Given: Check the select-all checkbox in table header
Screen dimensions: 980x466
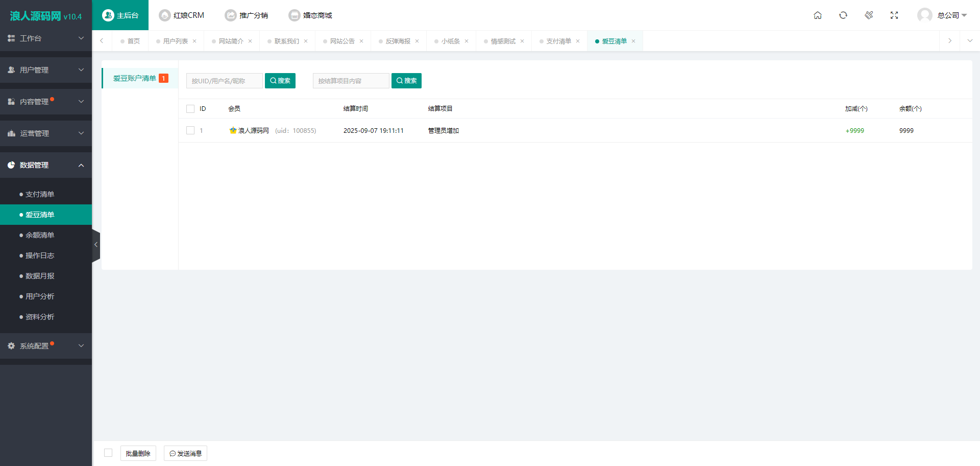Looking at the screenshot, I should pos(190,109).
